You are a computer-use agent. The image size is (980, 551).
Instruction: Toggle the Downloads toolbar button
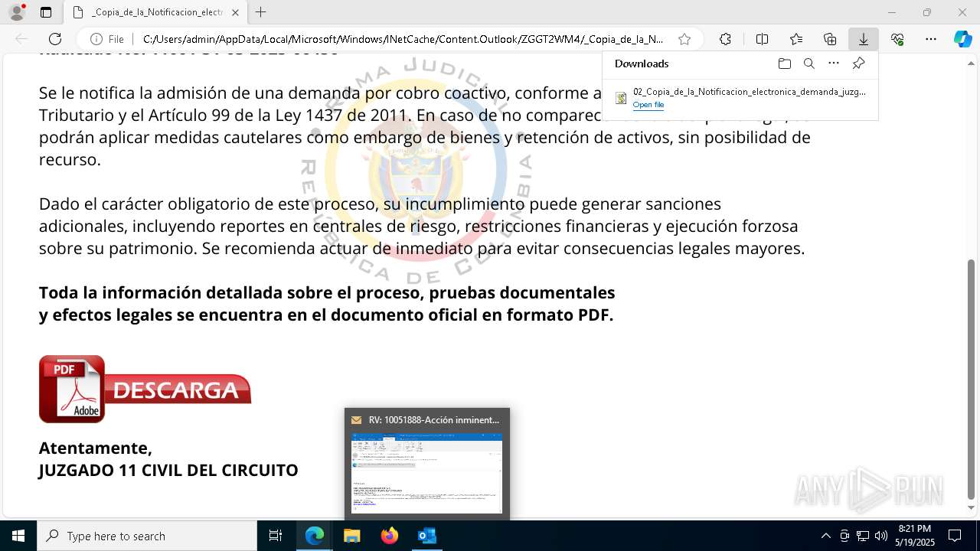(863, 39)
